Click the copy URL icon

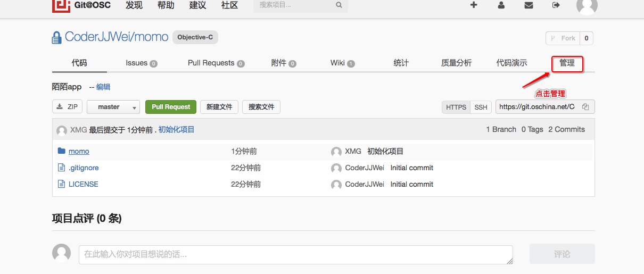[585, 107]
